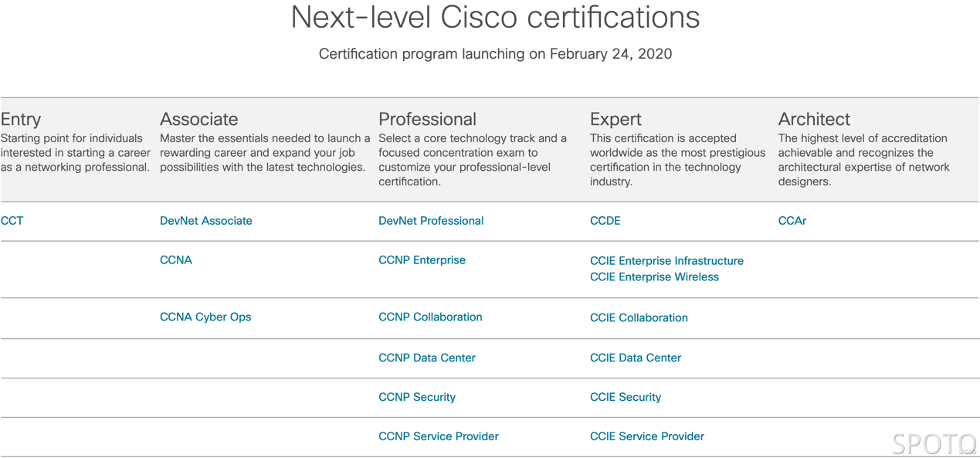Open the DevNet Associate link
The height and width of the screenshot is (458, 980).
pos(206,221)
